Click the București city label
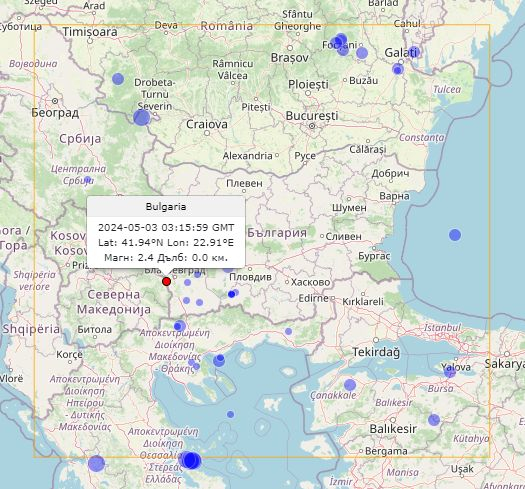 pos(312,116)
